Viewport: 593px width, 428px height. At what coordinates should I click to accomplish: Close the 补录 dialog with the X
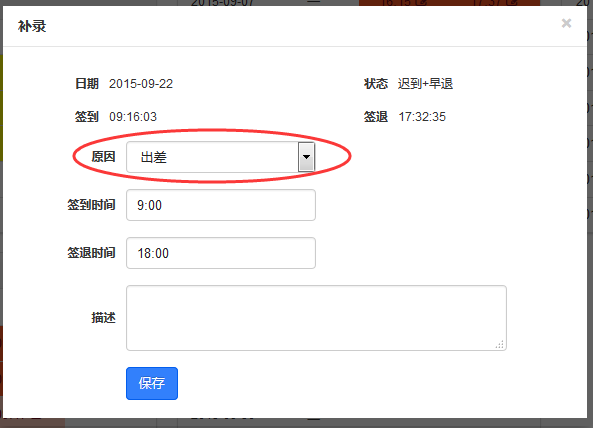(566, 23)
